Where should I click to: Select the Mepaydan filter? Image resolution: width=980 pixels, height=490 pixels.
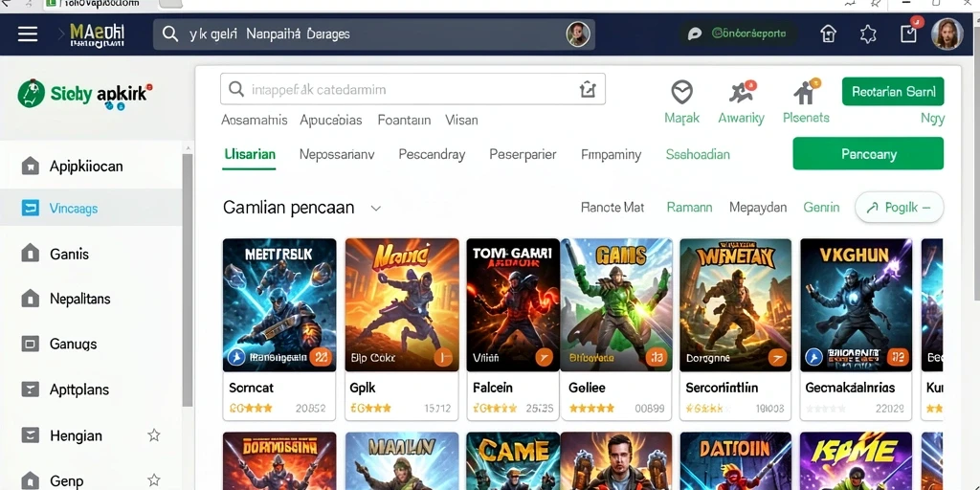(x=758, y=208)
